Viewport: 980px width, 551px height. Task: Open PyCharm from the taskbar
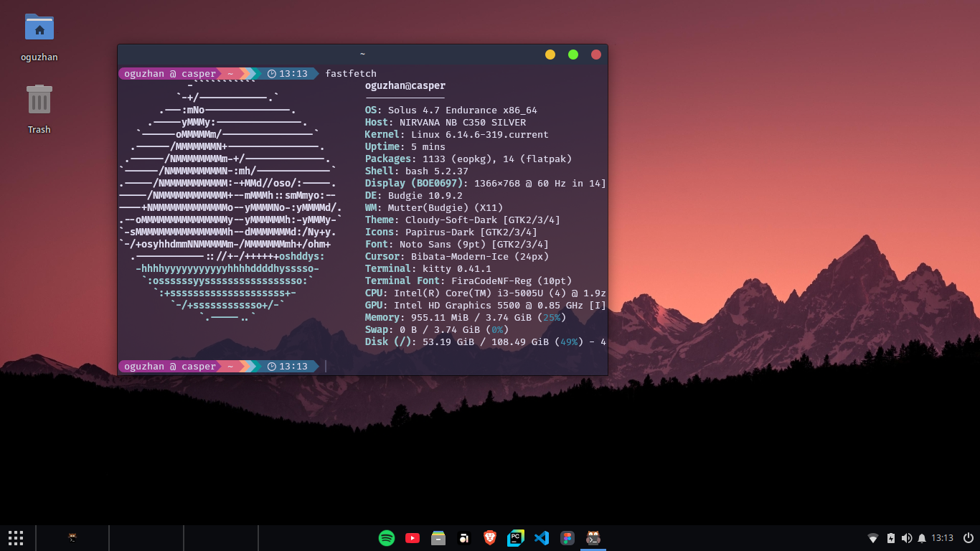(x=516, y=537)
